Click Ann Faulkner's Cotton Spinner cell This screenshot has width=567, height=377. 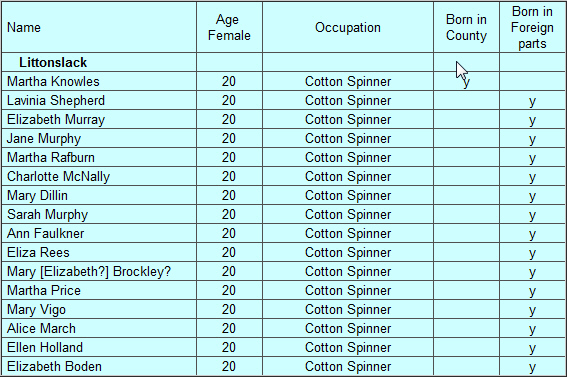(348, 234)
